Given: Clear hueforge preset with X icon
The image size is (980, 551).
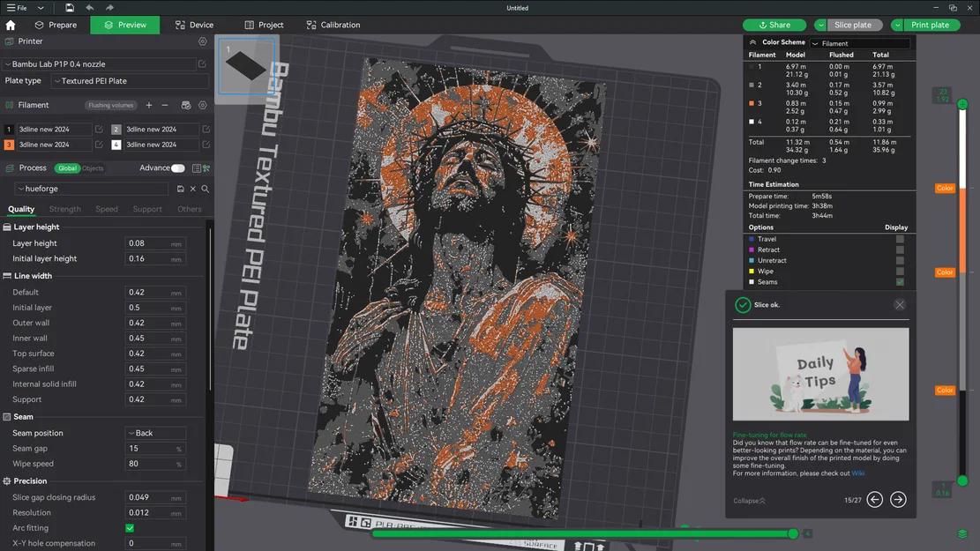Looking at the screenshot, I should coord(192,189).
